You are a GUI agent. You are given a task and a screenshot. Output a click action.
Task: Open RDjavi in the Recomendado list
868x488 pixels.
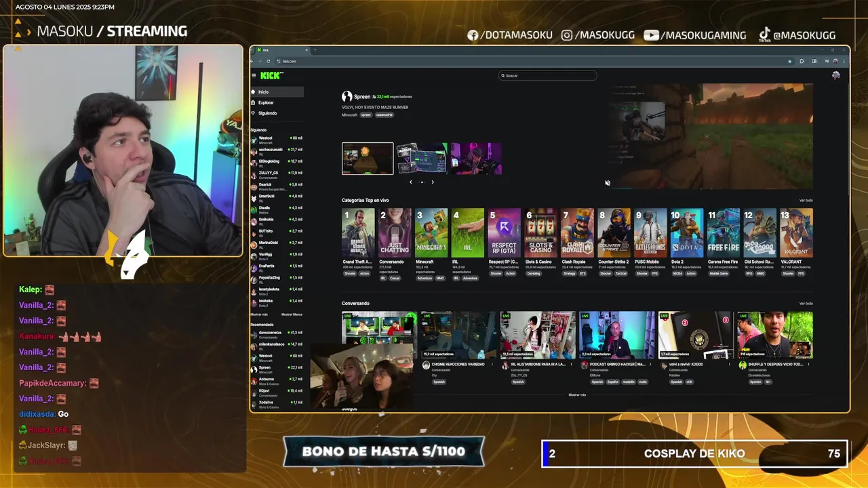277,392
